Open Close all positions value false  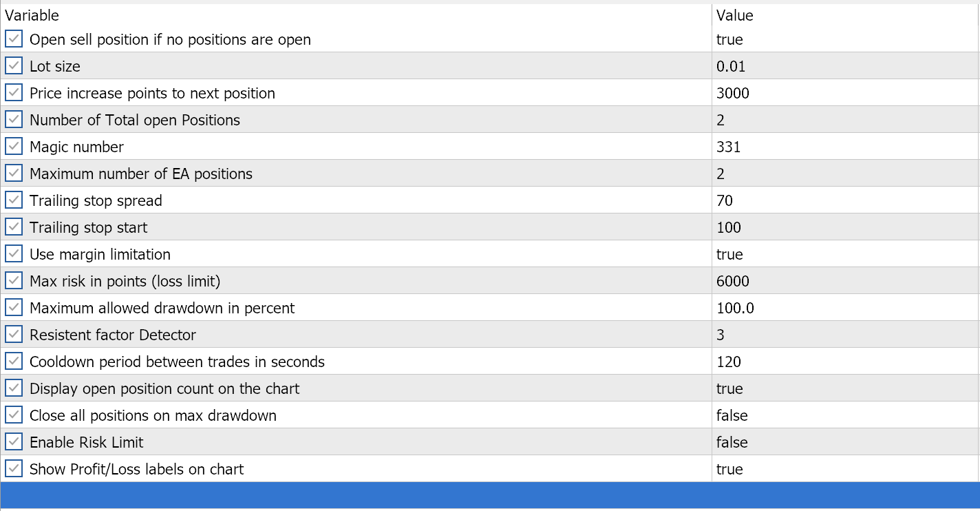tap(732, 415)
